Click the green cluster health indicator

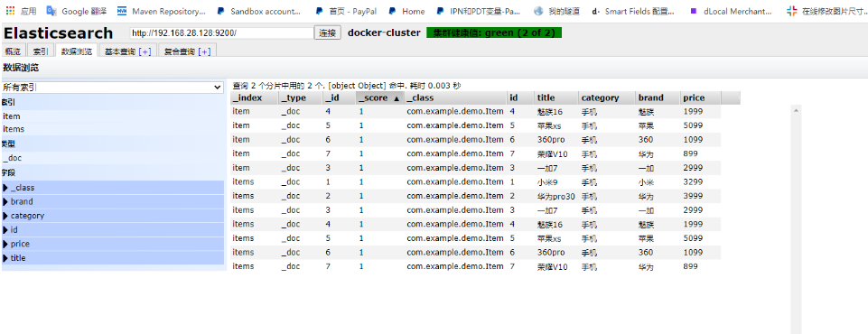coord(494,33)
